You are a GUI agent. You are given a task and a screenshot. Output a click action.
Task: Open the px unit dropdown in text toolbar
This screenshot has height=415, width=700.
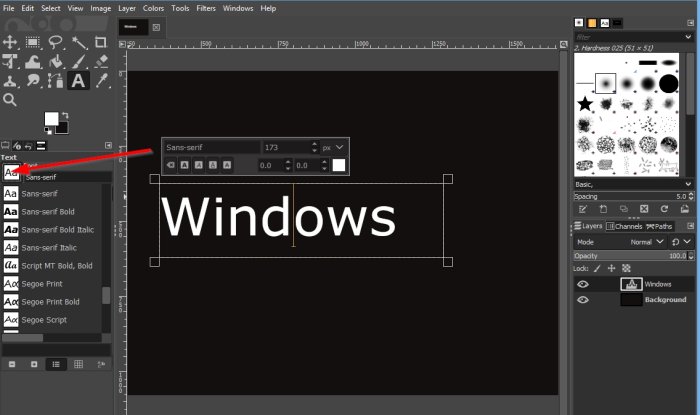333,147
